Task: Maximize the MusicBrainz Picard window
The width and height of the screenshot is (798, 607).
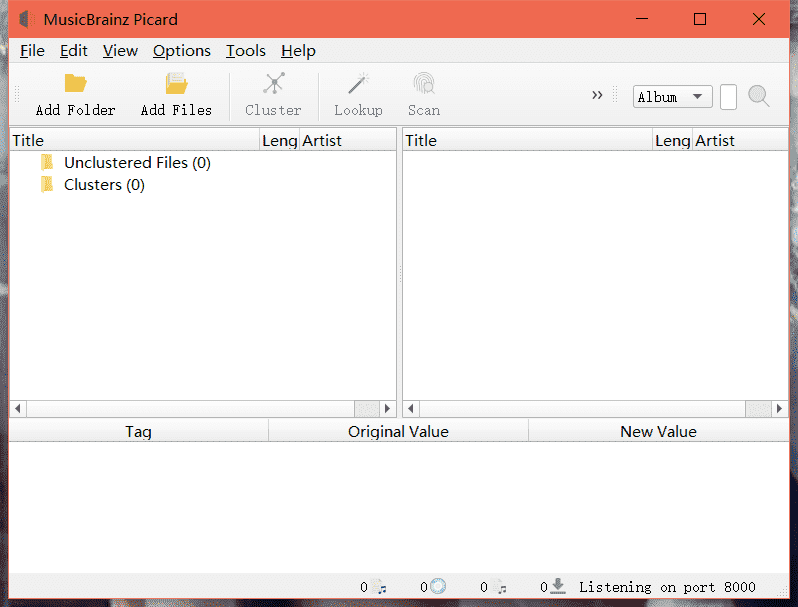Action: [700, 19]
